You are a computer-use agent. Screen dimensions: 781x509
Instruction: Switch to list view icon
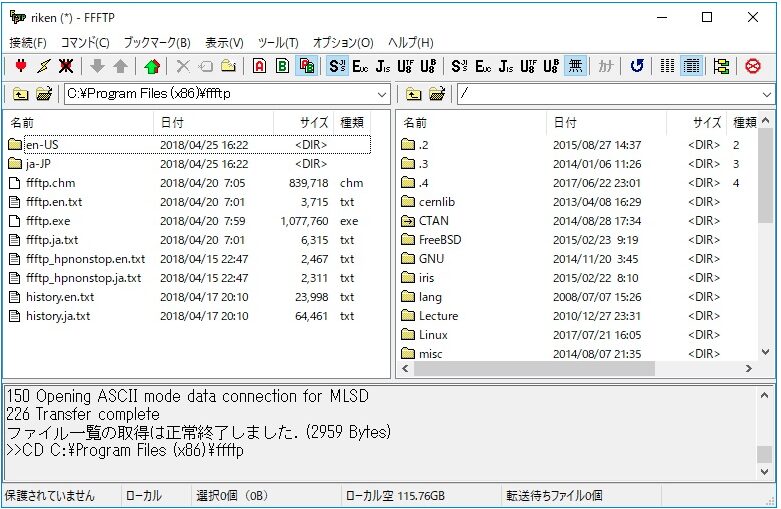667,66
